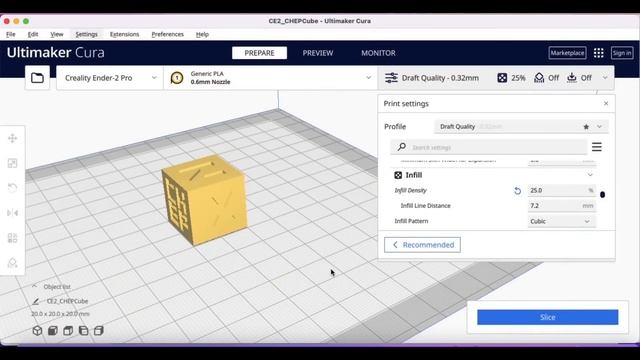Viewport: 640px width, 360px height.
Task: Switch to the PREPARE stage
Action: point(259,53)
